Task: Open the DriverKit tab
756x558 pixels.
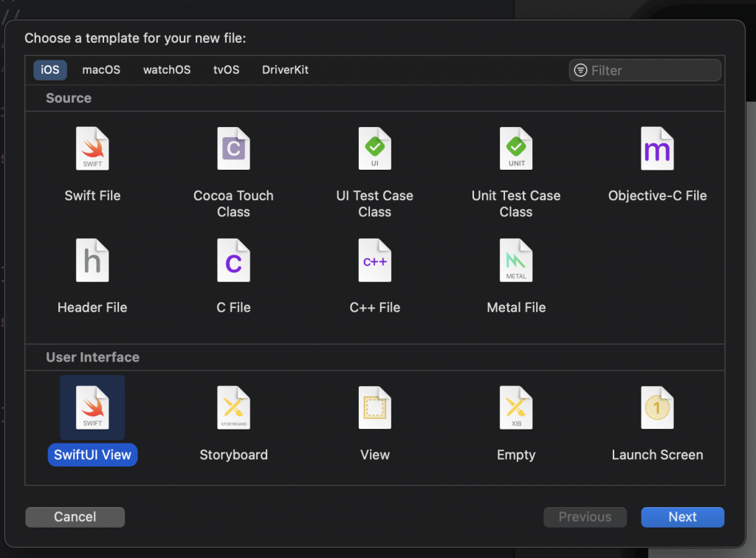Action: [x=285, y=70]
